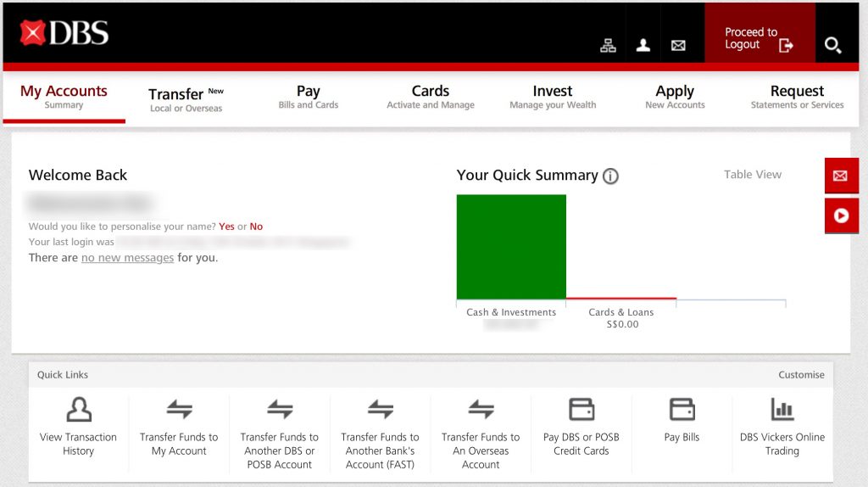Open the Cards Activate and Manage menu
868x487 pixels.
(430, 97)
